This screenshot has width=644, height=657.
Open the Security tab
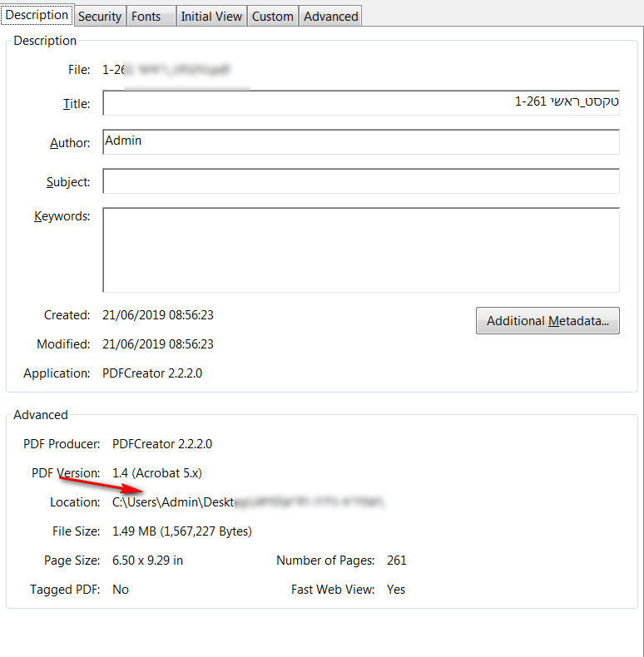click(100, 17)
